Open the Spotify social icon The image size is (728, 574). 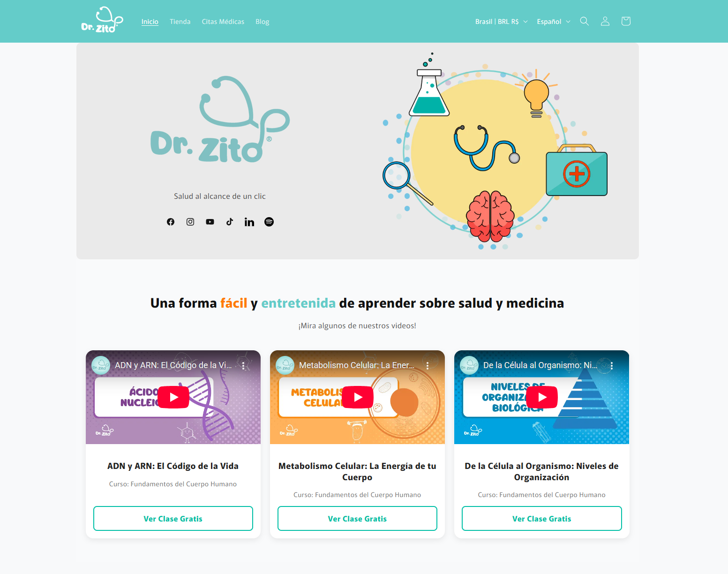click(x=269, y=222)
